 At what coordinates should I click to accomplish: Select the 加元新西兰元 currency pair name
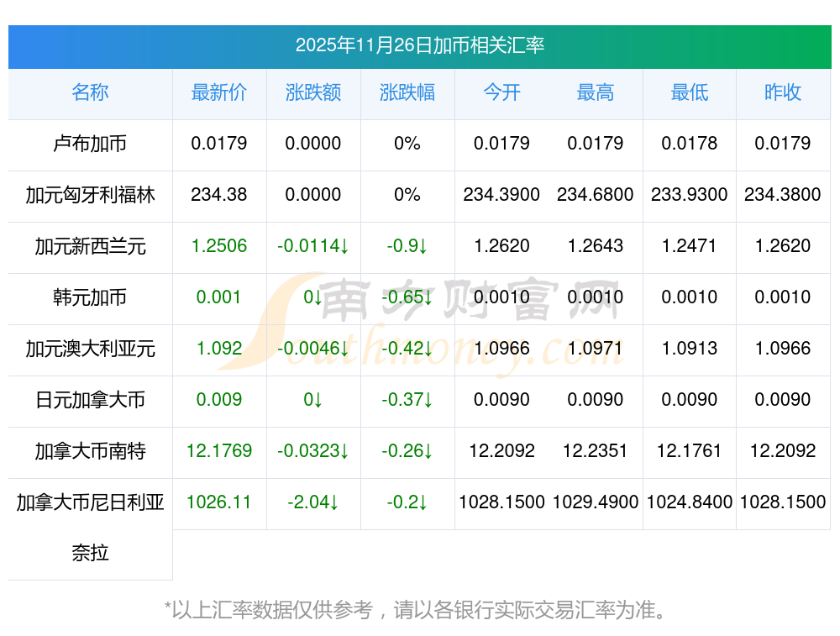pos(90,246)
